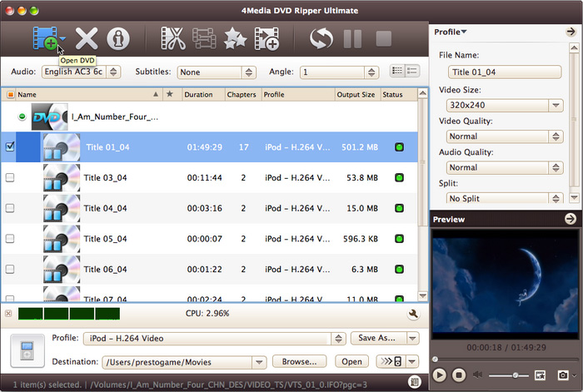The width and height of the screenshot is (583, 392).
Task: Click the Save As... button
Action: (378, 338)
